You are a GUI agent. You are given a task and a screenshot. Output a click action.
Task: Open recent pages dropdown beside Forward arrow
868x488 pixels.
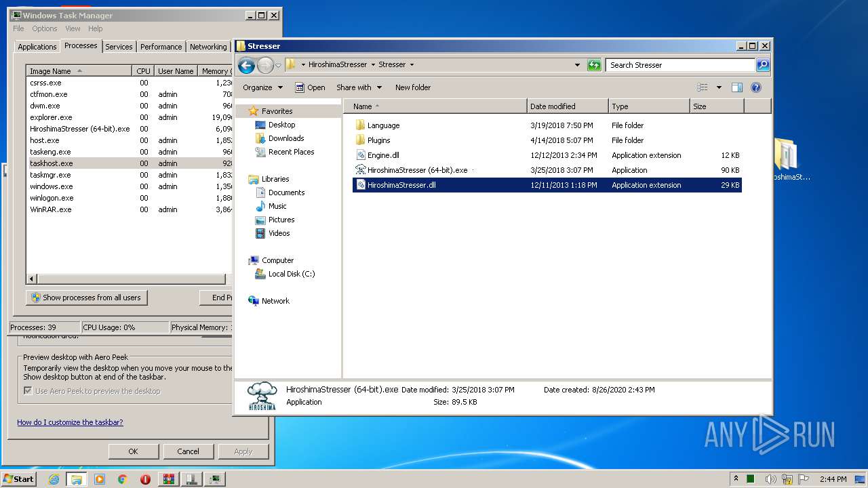278,65
